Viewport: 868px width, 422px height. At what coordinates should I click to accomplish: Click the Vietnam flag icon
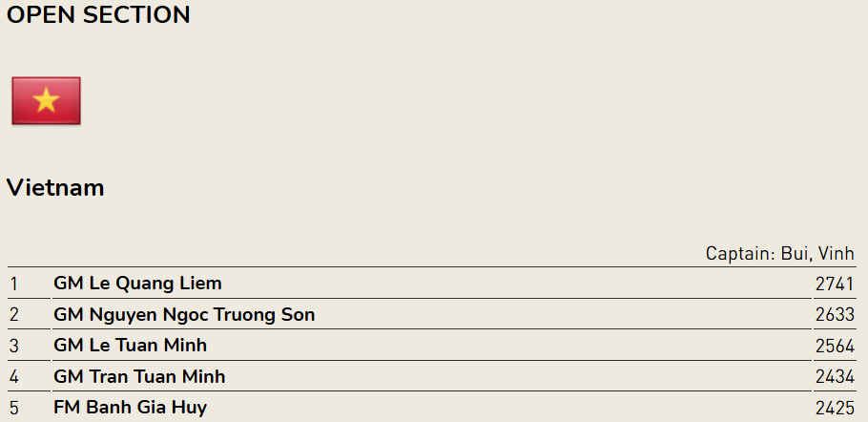(46, 101)
